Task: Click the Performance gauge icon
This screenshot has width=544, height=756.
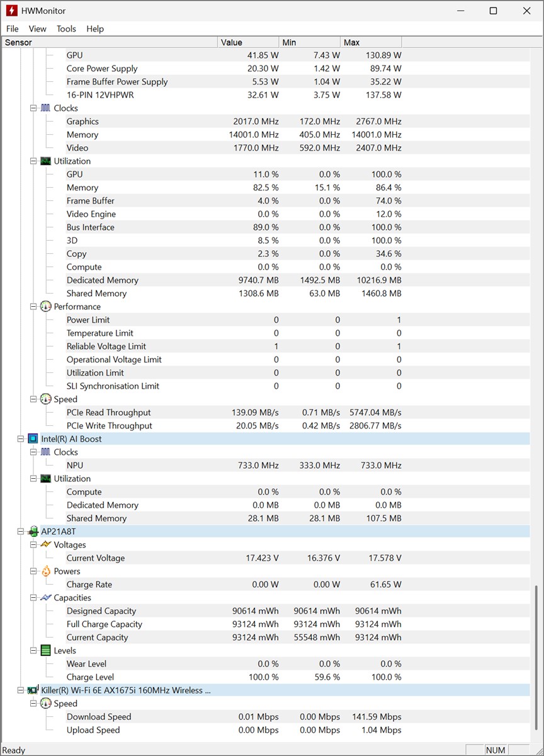Action: (x=45, y=307)
